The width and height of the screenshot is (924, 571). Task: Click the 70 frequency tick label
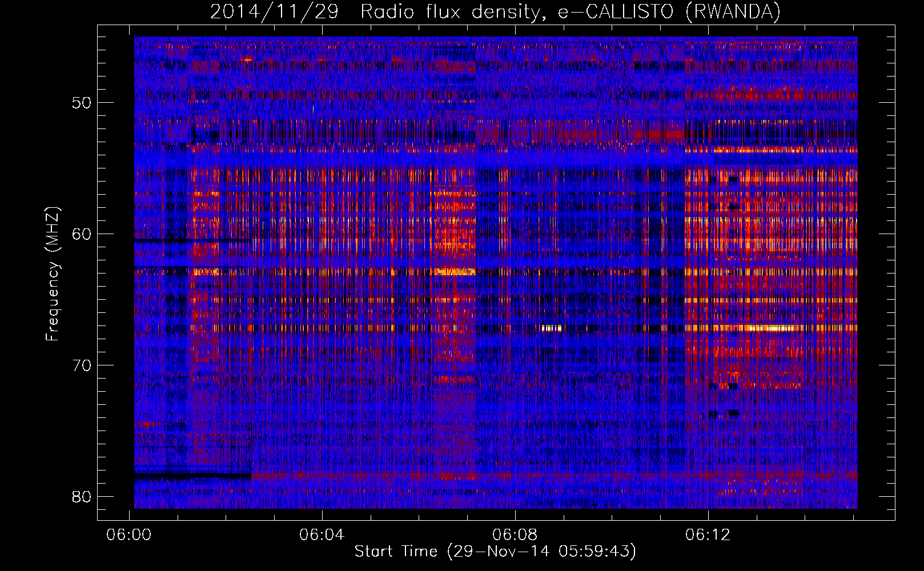[x=82, y=365]
